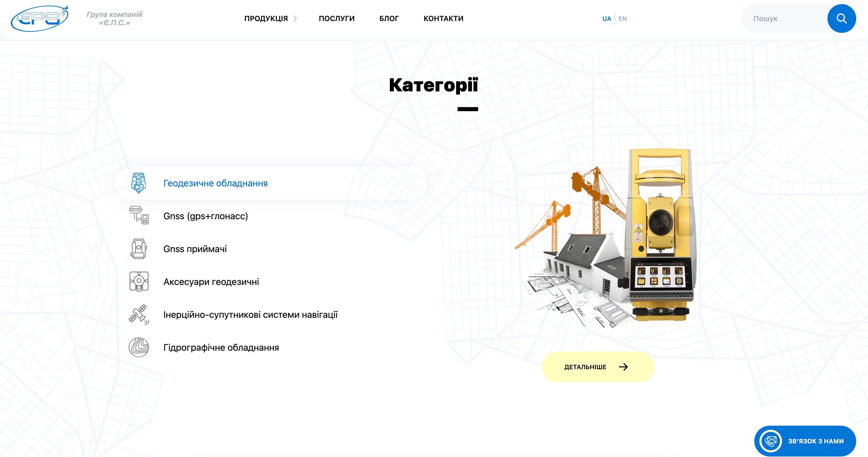Click the Аксесуари геодезичні prism icon
Image resolution: width=868 pixels, height=457 pixels.
tap(139, 281)
